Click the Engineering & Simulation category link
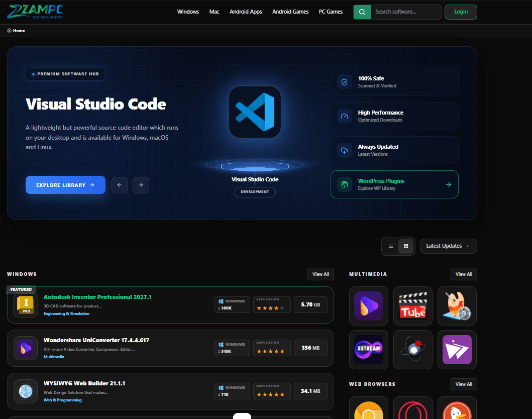532x419 pixels. (x=66, y=313)
